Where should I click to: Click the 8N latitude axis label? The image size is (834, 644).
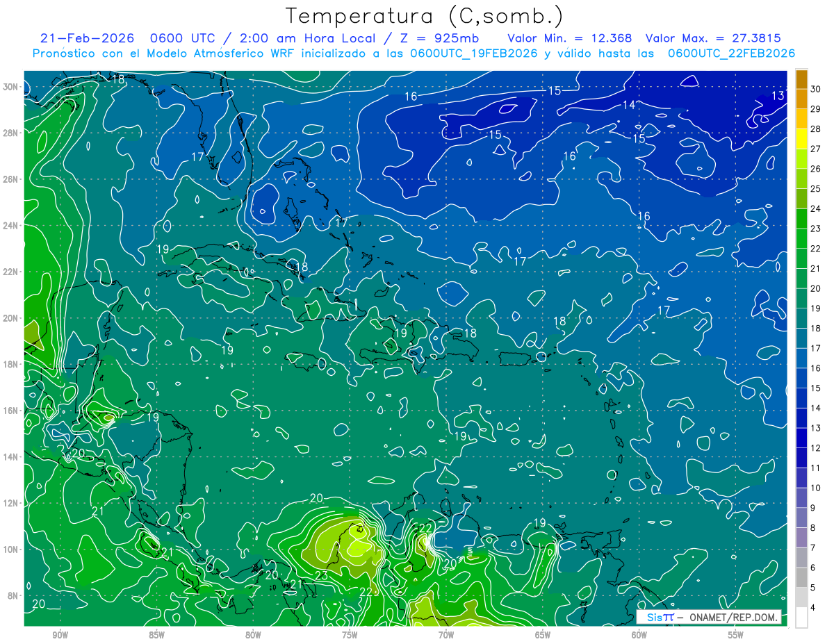tap(13, 595)
